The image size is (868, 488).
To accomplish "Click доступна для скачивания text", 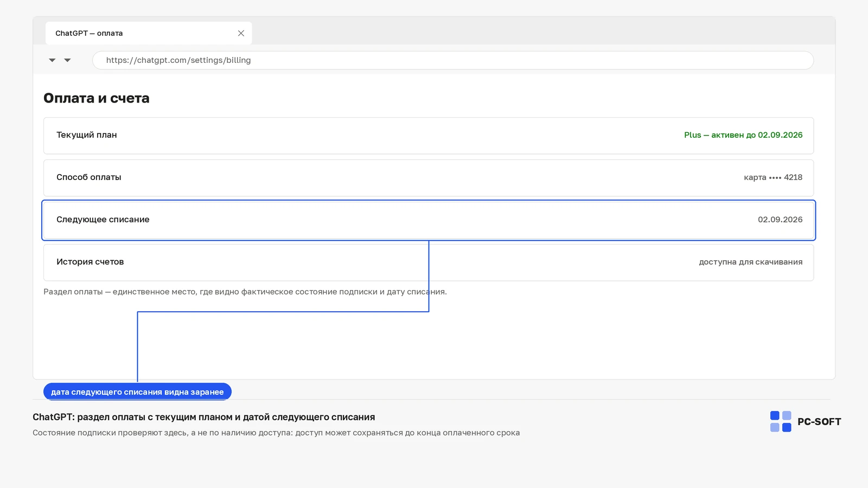I will 751,262.
